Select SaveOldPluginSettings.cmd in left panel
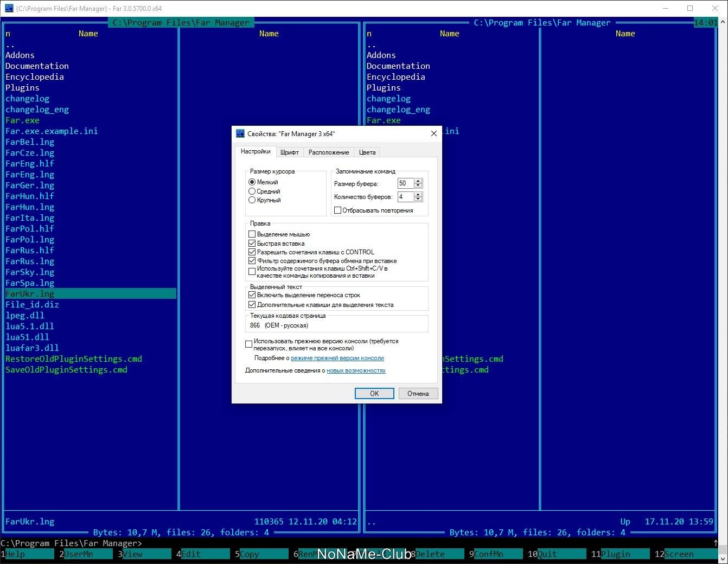The image size is (728, 564). coord(66,370)
